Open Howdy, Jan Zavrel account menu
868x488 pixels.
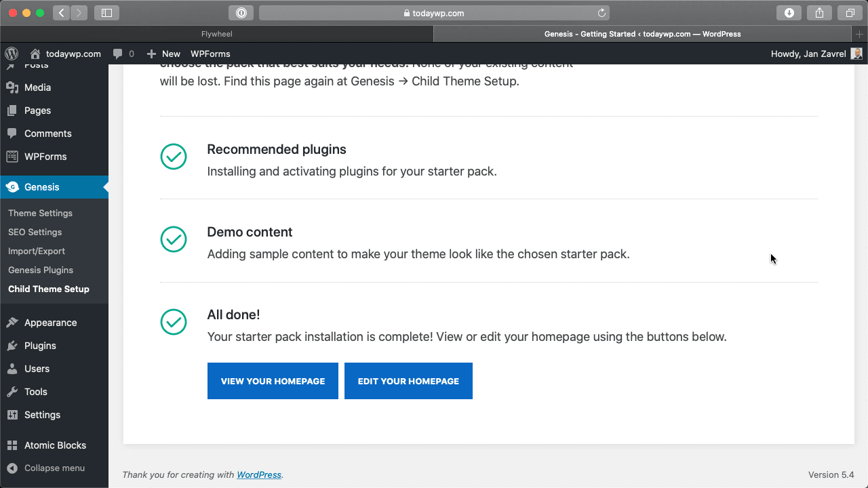pos(816,54)
